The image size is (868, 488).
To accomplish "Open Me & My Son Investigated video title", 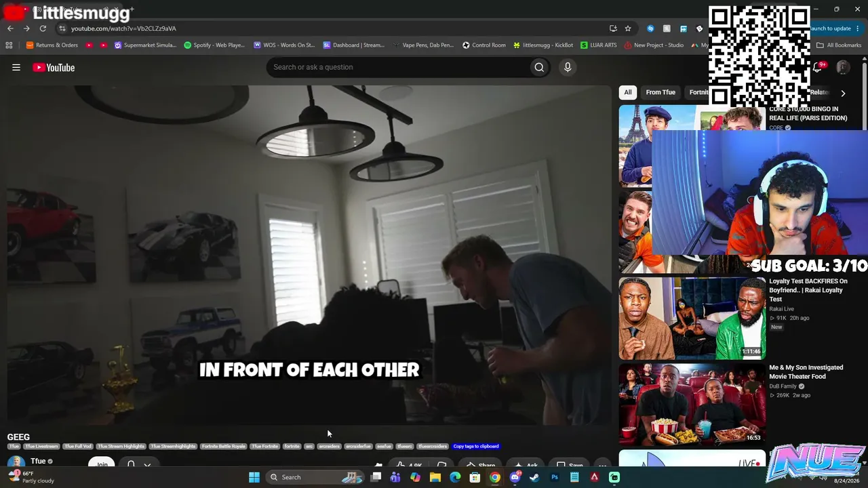I will click(x=806, y=372).
